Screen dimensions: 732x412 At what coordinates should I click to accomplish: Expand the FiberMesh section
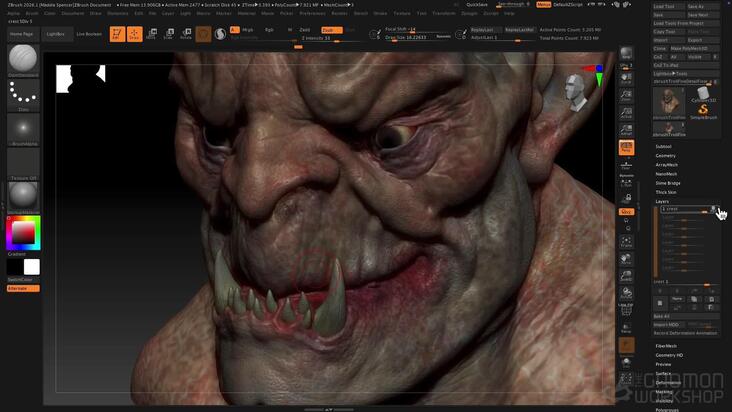click(x=666, y=346)
